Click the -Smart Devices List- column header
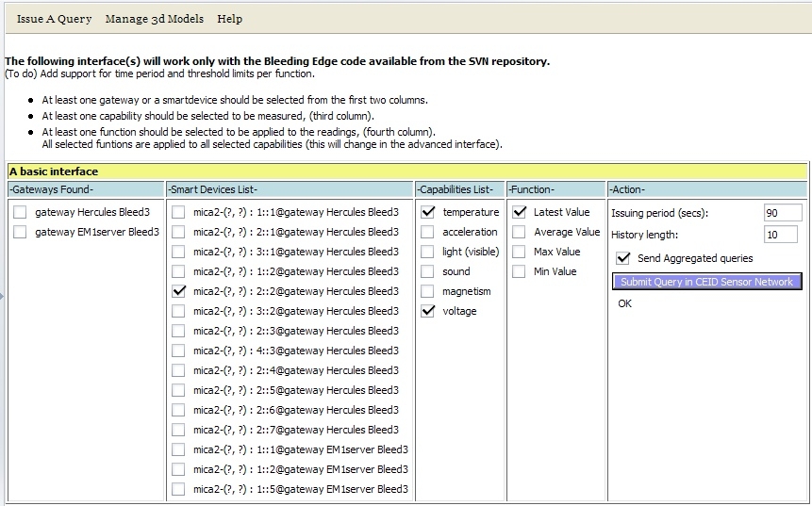The height and width of the screenshot is (506, 812). click(289, 189)
